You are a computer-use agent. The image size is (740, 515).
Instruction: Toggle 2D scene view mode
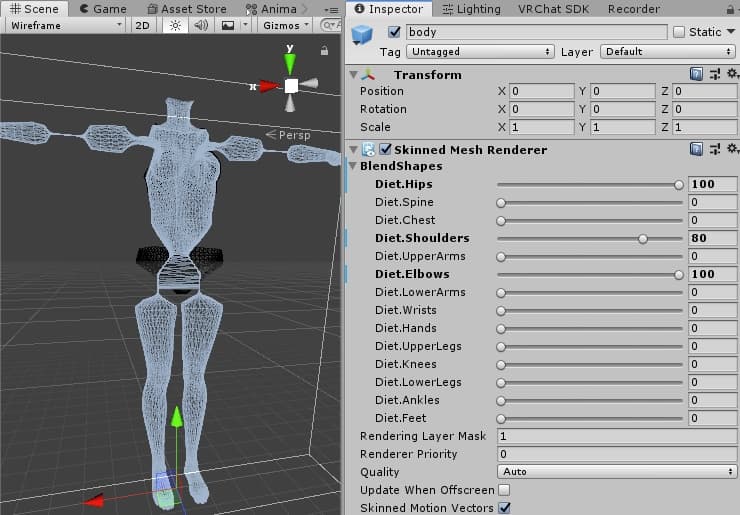tap(143, 25)
